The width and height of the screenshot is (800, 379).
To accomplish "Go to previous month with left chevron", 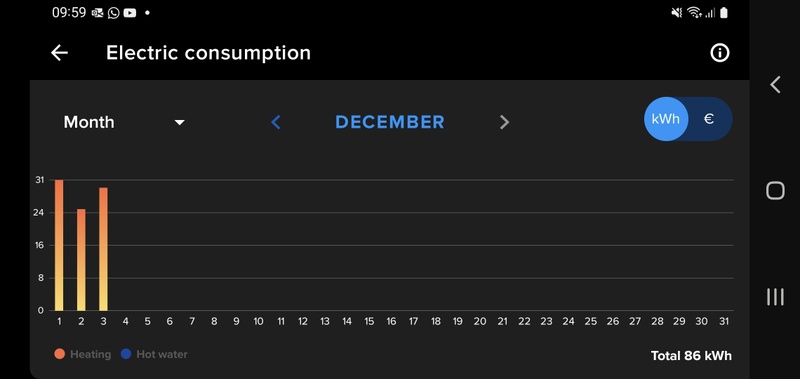I will click(276, 122).
